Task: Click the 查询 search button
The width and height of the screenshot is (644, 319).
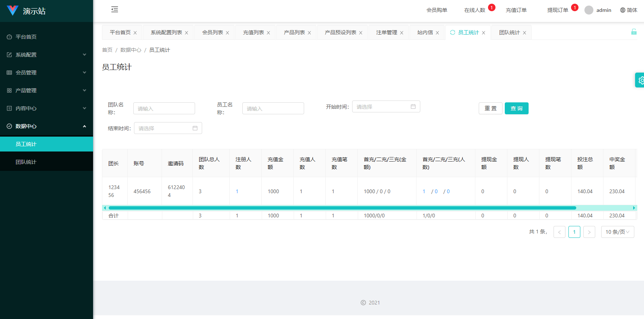Action: click(516, 108)
